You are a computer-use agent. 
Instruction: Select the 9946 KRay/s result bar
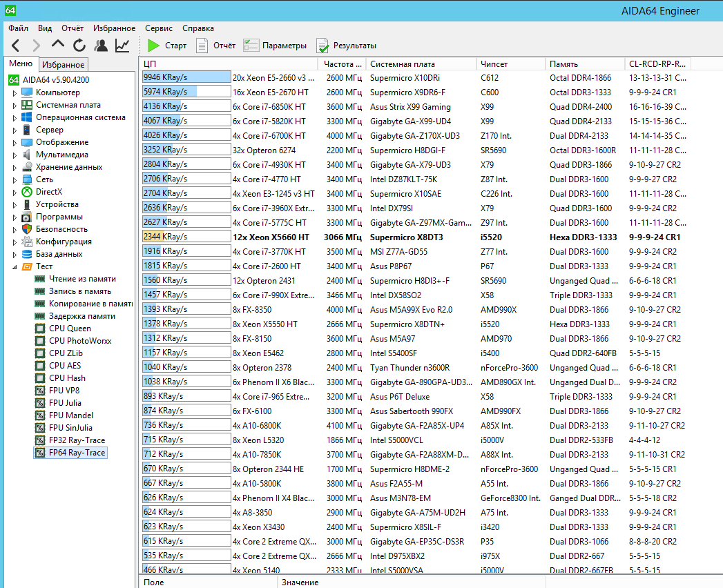click(186, 77)
